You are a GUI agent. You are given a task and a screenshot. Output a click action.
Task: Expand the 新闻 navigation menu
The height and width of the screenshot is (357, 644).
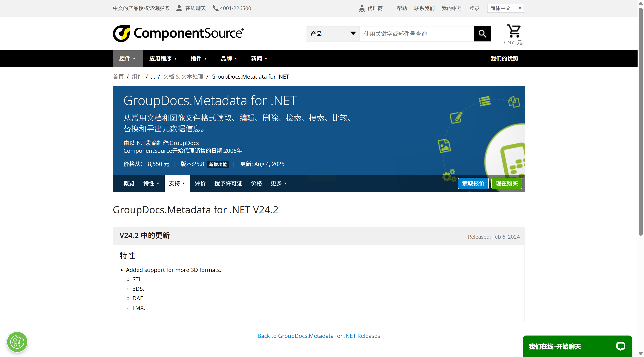(259, 59)
